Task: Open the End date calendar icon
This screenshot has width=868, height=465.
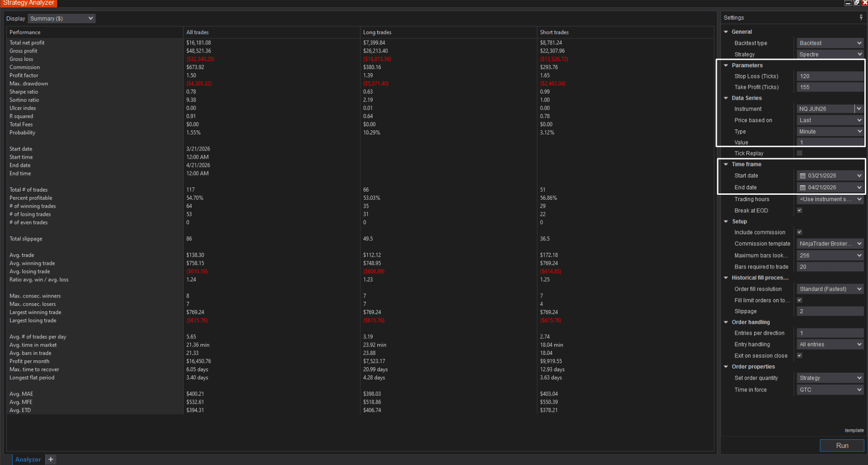Action: pyautogui.click(x=803, y=187)
